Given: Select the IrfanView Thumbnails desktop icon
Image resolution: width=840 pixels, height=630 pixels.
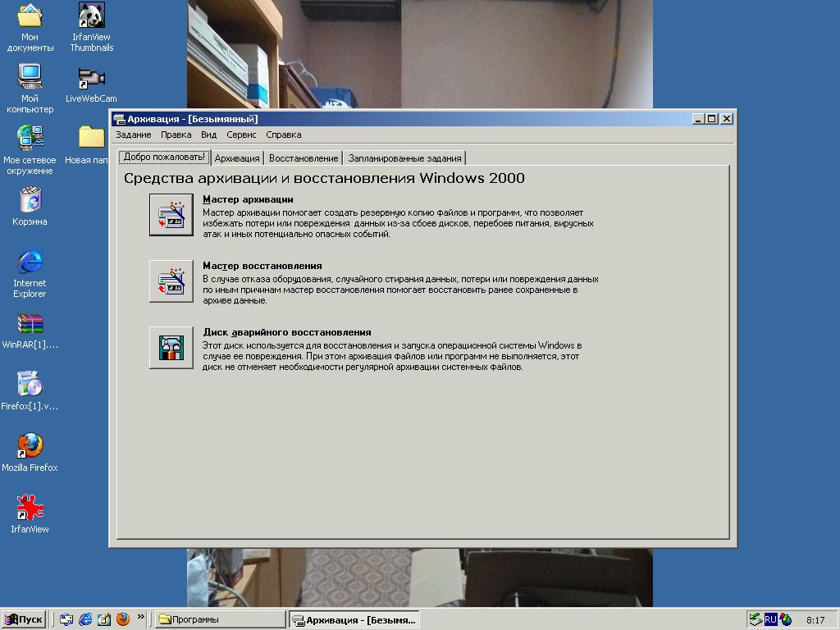Looking at the screenshot, I should 92,28.
